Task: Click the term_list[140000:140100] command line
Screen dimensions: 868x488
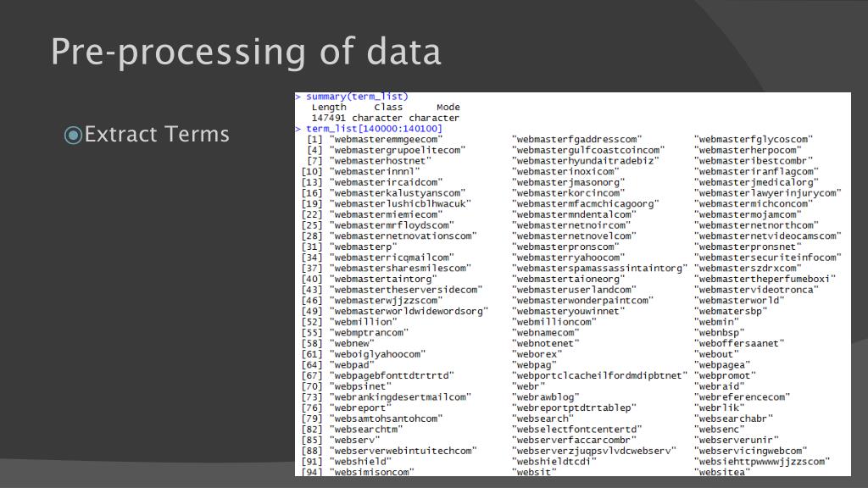Action: tap(370, 129)
